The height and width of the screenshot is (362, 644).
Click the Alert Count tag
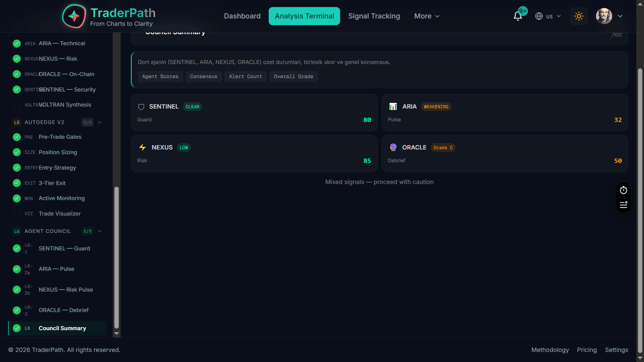pyautogui.click(x=246, y=77)
